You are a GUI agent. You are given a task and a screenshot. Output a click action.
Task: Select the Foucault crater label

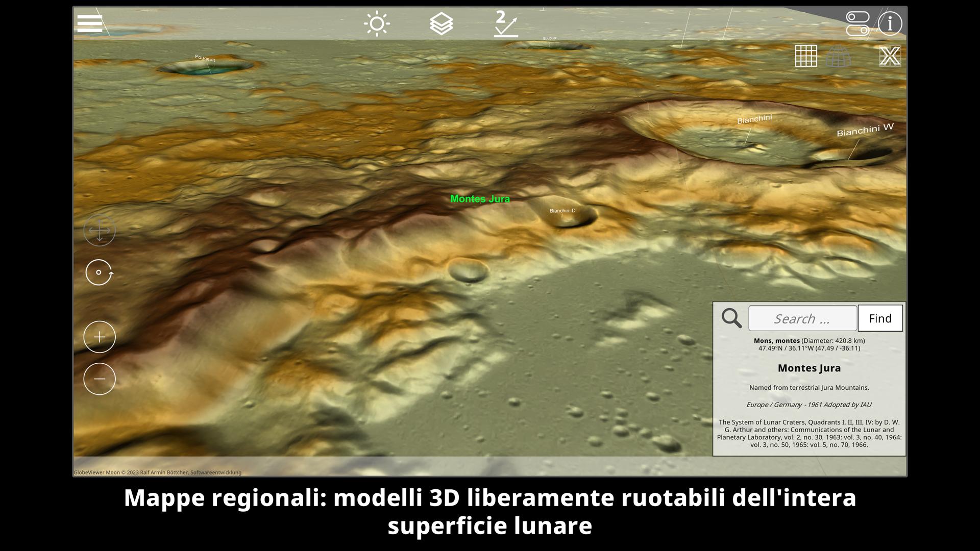pos(205,58)
